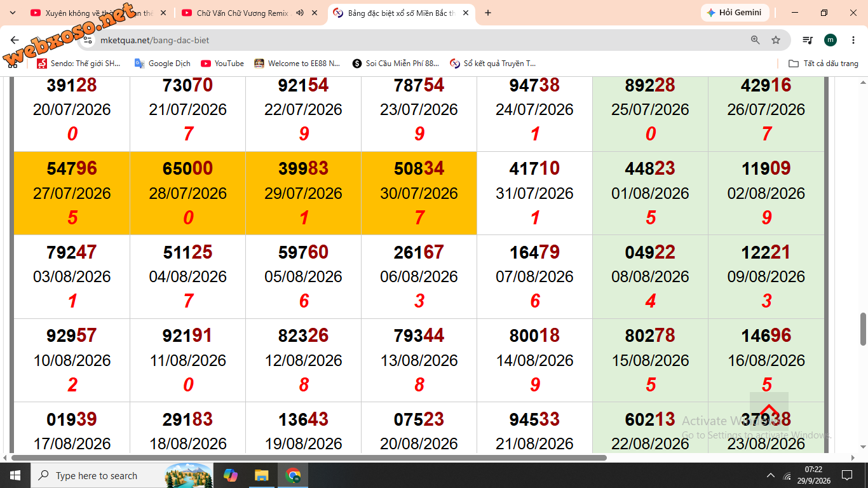The image size is (868, 488).
Task: Mute audio on the Chữ Vấn Chữ Vương tab
Action: tap(299, 13)
